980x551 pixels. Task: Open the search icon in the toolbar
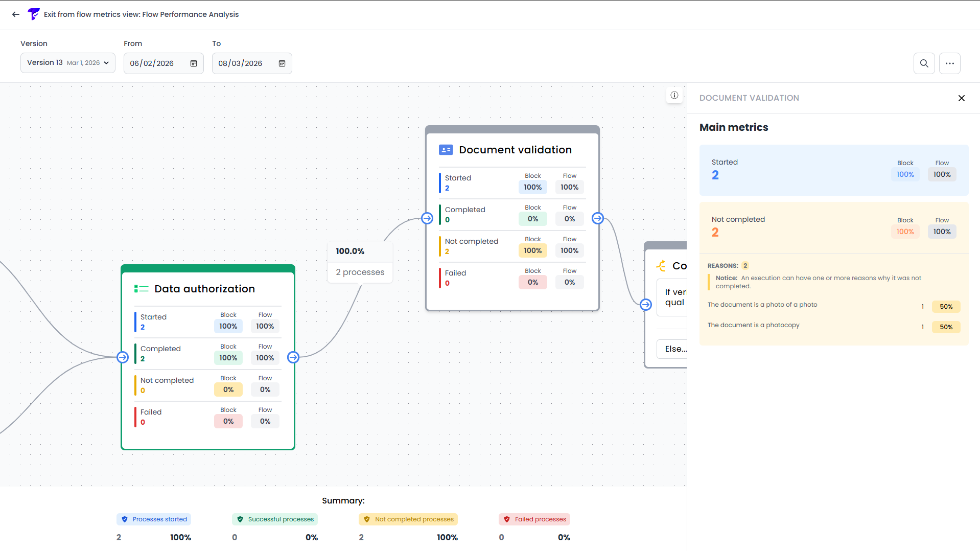tap(924, 63)
